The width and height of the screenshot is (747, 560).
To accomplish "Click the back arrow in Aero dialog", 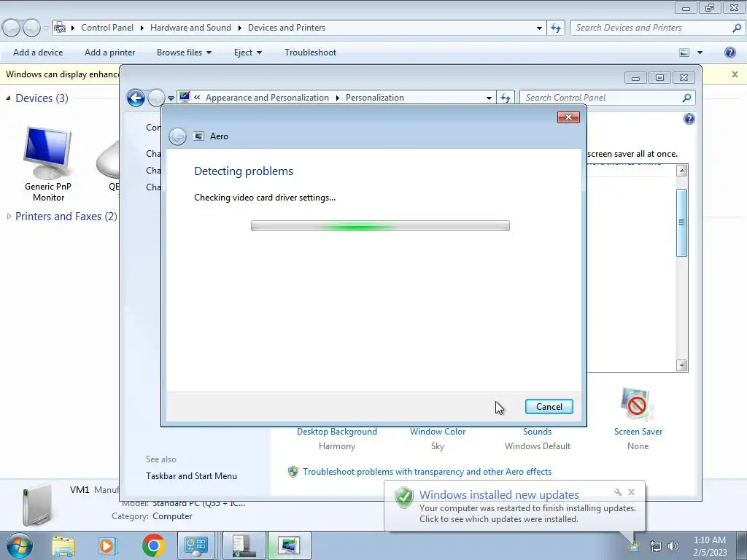I will 178,136.
